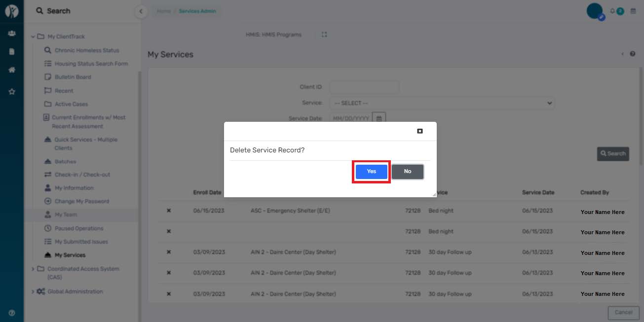Click the user avatar with status badge
The width and height of the screenshot is (644, 322).
coord(594,10)
